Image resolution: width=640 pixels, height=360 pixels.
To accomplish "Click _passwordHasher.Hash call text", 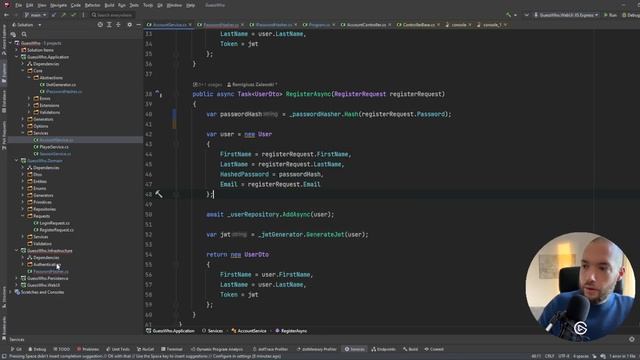I will tap(324, 114).
